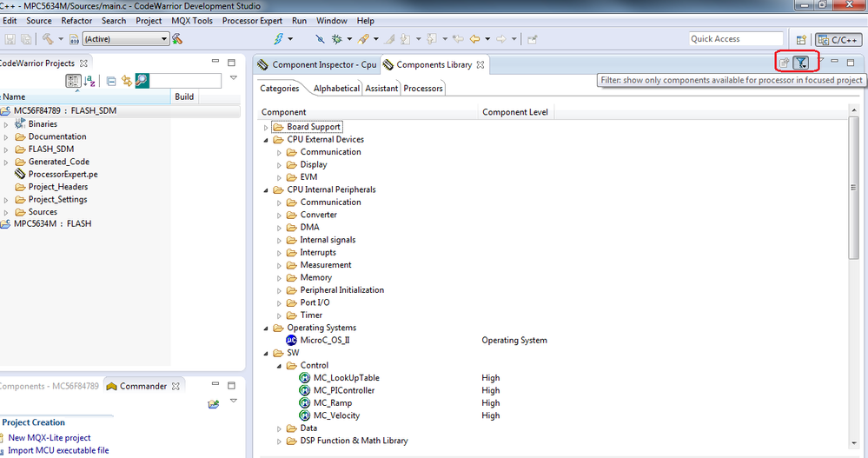The image size is (868, 458).
Task: Expand the Converter folder
Action: click(x=279, y=216)
